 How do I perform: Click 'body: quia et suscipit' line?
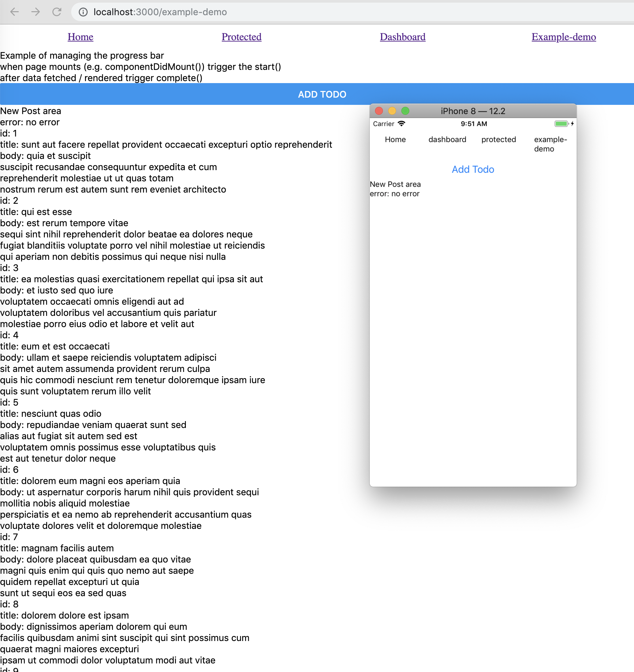click(45, 156)
